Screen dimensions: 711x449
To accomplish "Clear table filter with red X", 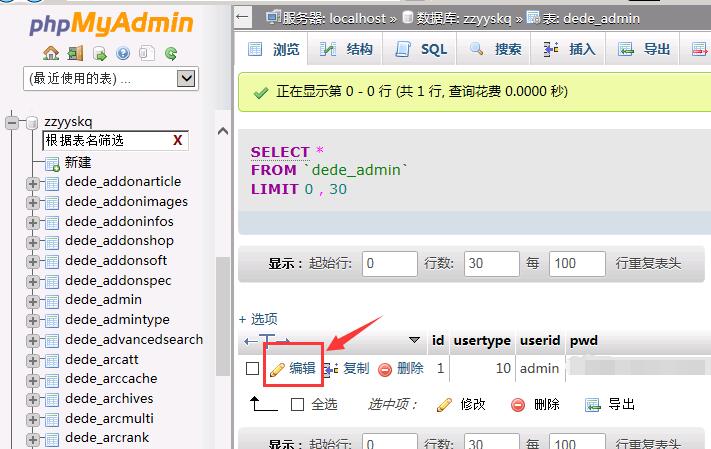I will pyautogui.click(x=177, y=140).
